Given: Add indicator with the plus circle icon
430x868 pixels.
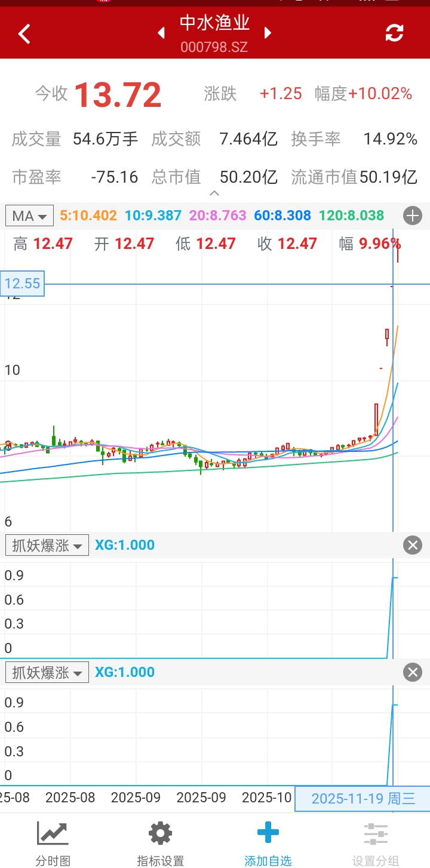Looking at the screenshot, I should [x=413, y=216].
